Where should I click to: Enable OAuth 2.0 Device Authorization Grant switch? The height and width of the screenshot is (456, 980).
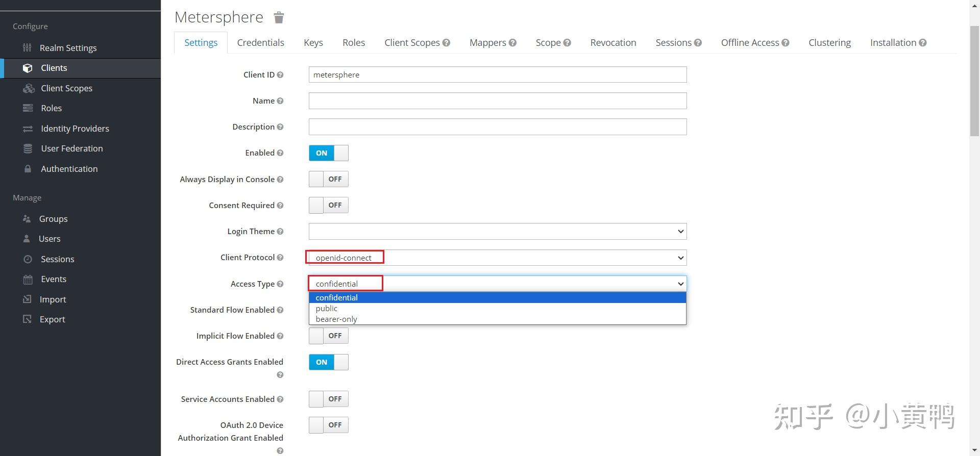coord(329,425)
